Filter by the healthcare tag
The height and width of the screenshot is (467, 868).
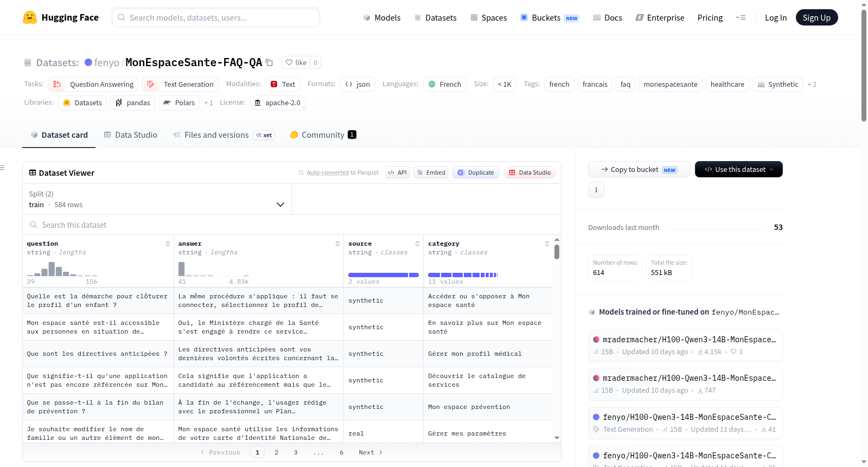pos(727,84)
